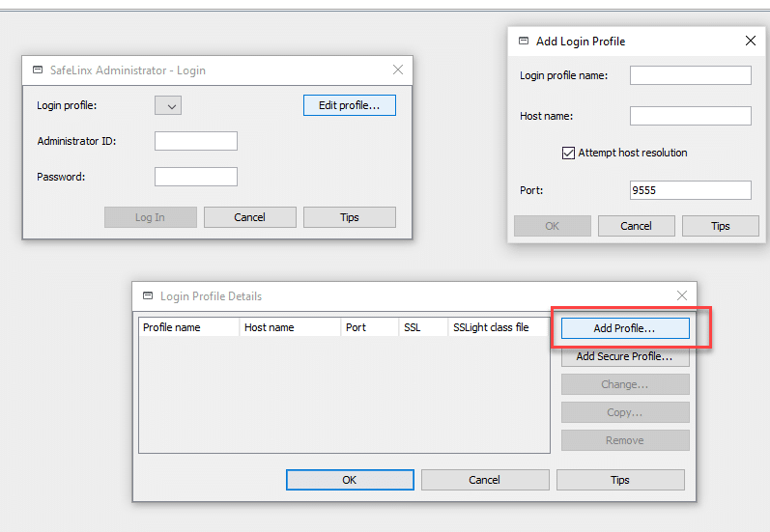
Task: Toggle Attempt host resolution checkbox
Action: pyautogui.click(x=569, y=153)
